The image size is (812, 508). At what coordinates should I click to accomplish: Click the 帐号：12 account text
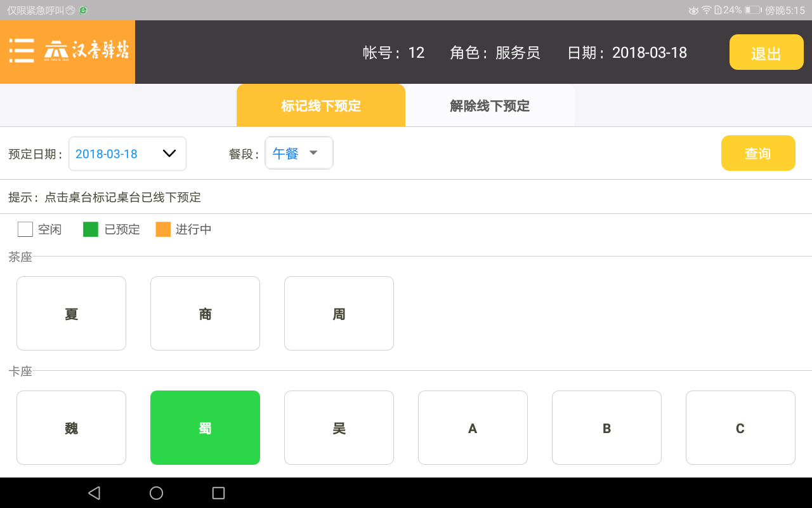pyautogui.click(x=393, y=53)
